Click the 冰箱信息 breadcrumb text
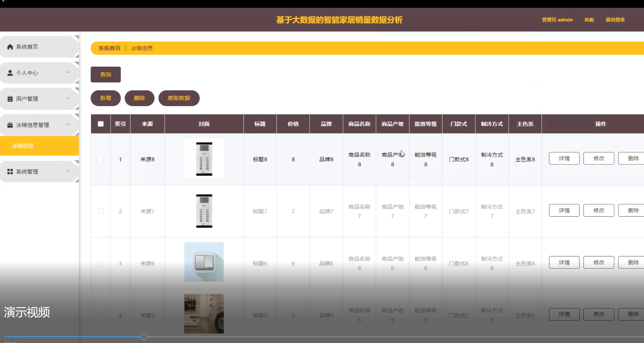Image resolution: width=644 pixels, height=343 pixels. 142,48
